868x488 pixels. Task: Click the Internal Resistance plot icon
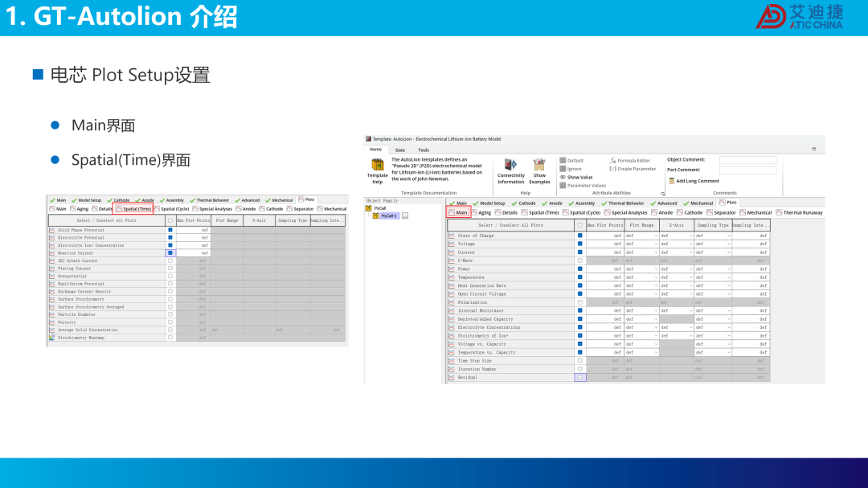tap(452, 311)
